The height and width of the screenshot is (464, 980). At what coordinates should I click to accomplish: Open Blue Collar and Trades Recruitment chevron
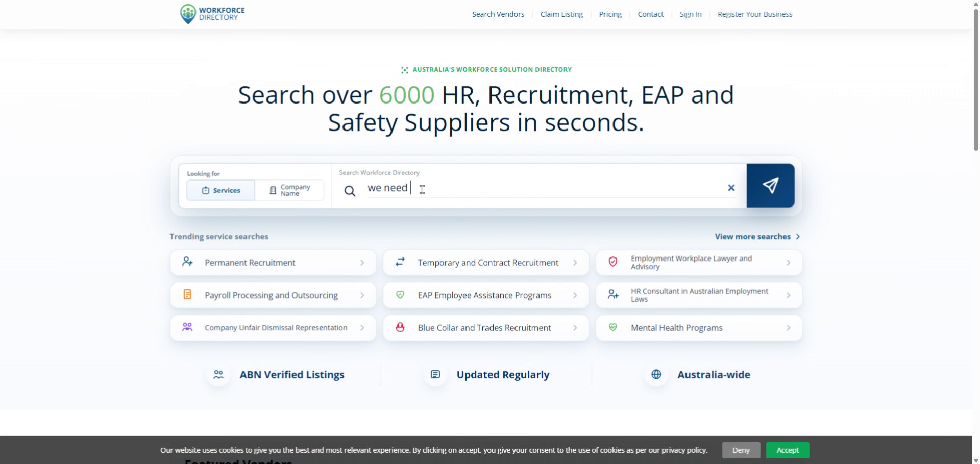coord(575,328)
